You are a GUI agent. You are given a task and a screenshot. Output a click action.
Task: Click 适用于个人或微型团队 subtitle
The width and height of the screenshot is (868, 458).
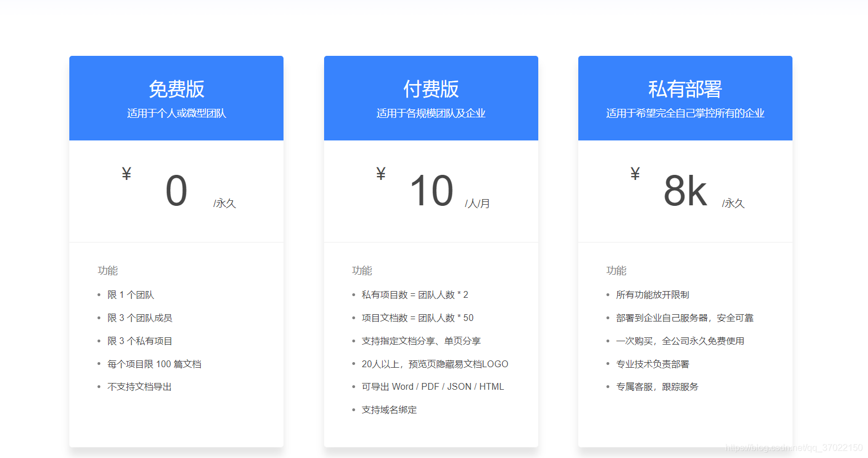coord(176,113)
